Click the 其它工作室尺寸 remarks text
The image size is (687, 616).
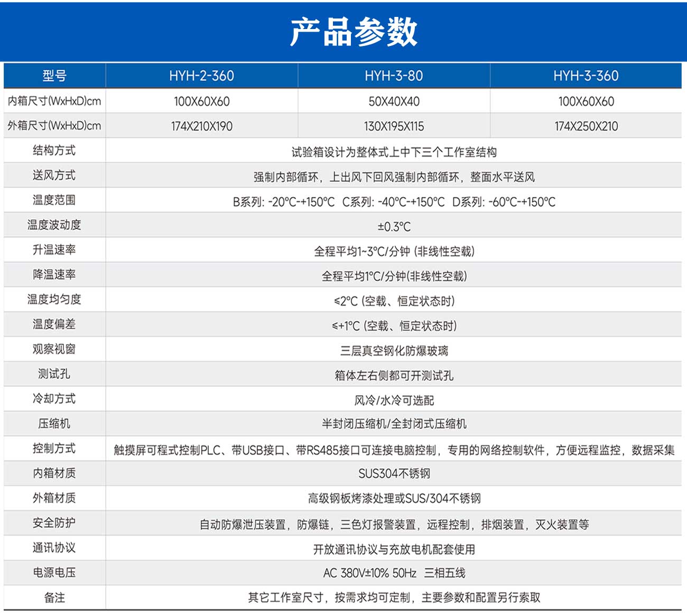click(394, 598)
